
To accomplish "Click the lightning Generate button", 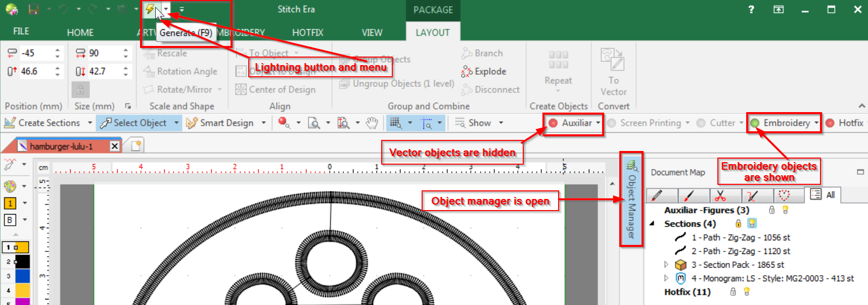I will pos(150,9).
